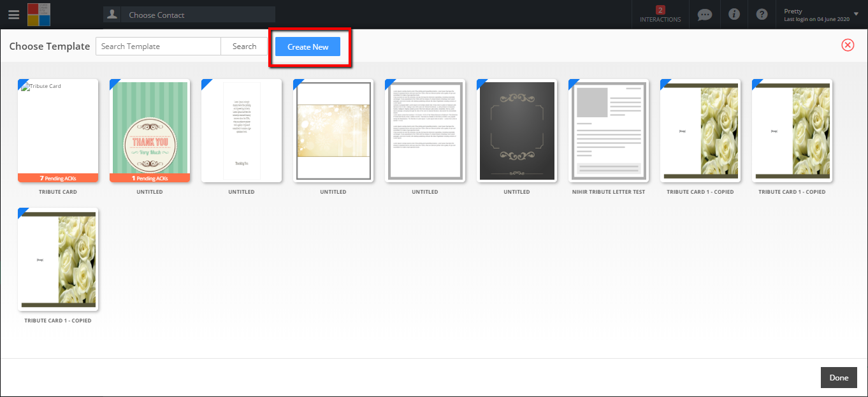Click the Choose Template heading

(50, 47)
